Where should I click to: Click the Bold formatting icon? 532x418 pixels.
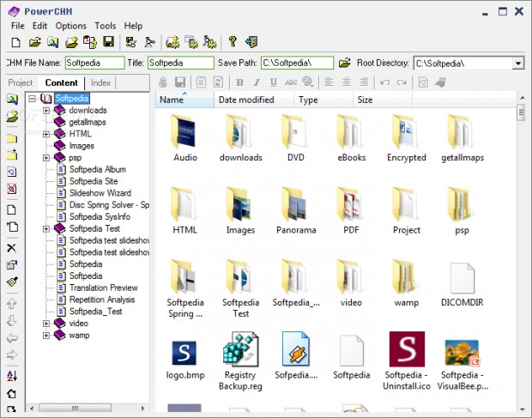point(239,82)
